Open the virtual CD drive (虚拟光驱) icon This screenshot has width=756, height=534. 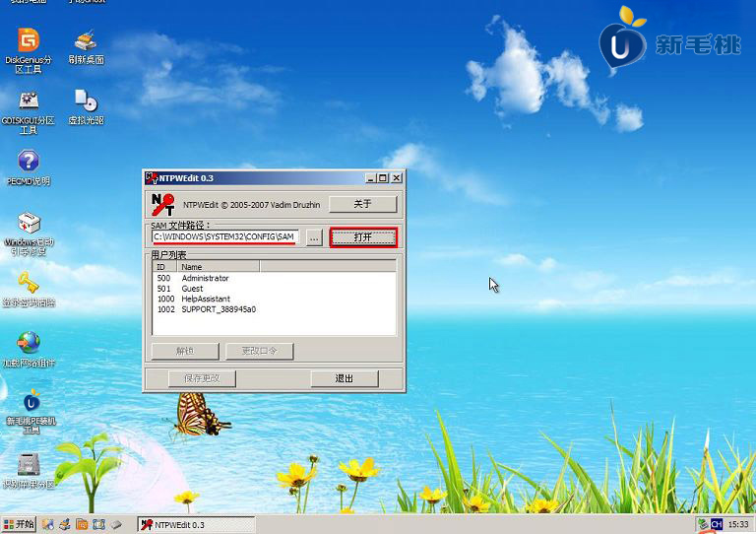(x=86, y=101)
